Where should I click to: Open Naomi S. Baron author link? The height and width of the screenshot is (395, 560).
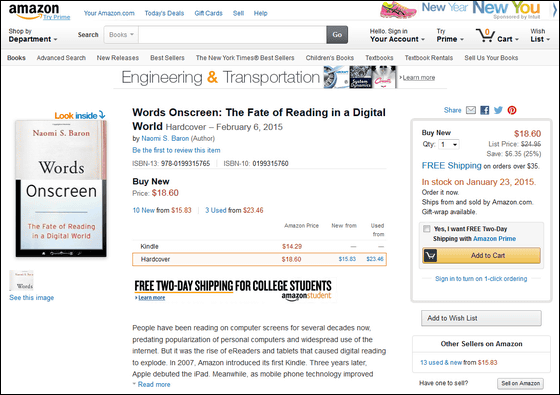click(165, 139)
